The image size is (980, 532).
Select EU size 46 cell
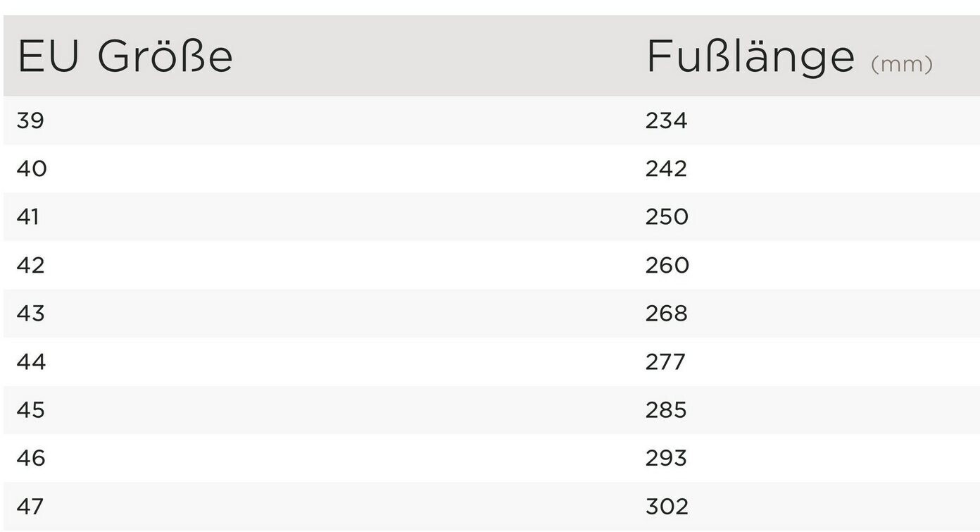point(31,459)
